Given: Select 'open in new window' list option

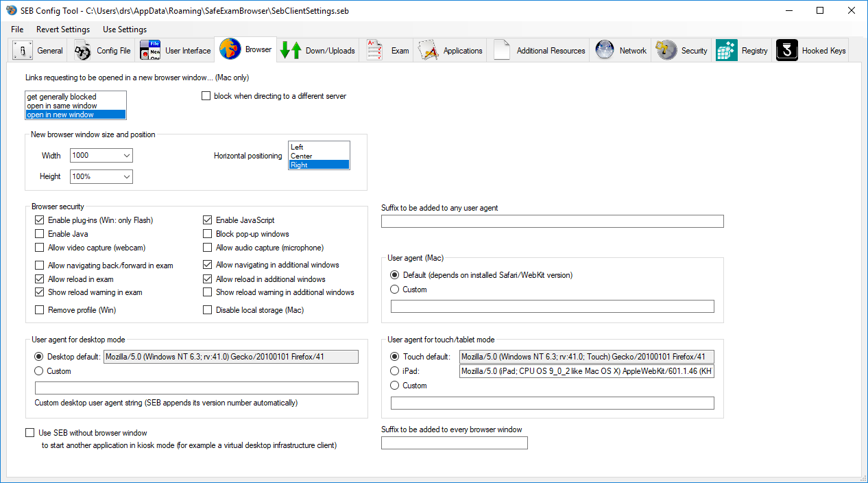Looking at the screenshot, I should pos(76,115).
